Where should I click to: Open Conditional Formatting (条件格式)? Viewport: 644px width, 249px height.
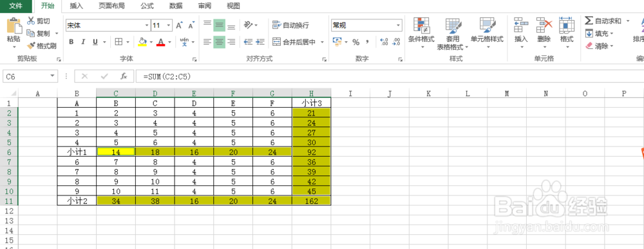[421, 33]
